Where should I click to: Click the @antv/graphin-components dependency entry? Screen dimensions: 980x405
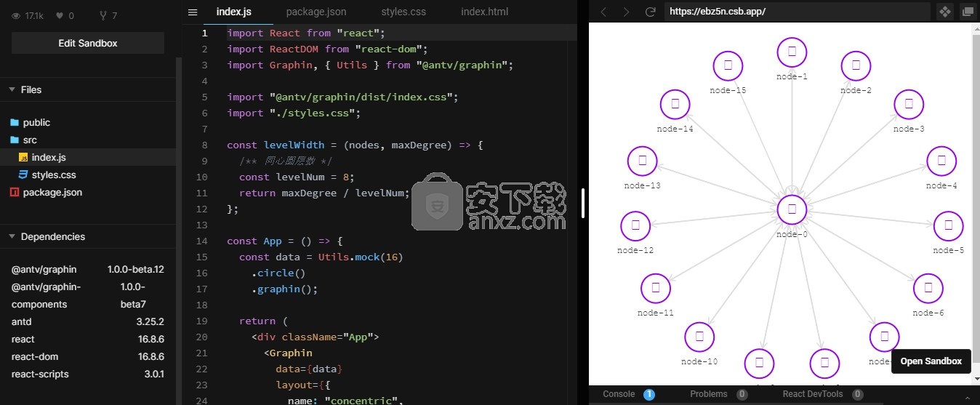coord(88,295)
